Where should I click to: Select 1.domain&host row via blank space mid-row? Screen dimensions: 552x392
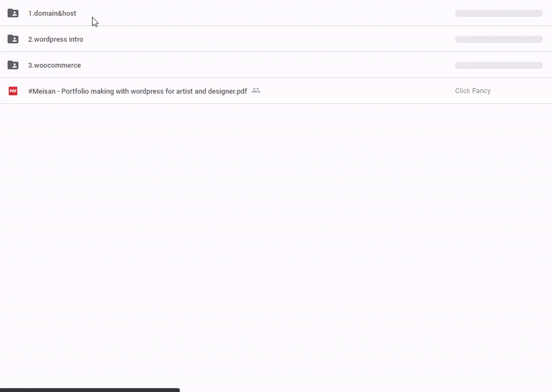point(272,13)
